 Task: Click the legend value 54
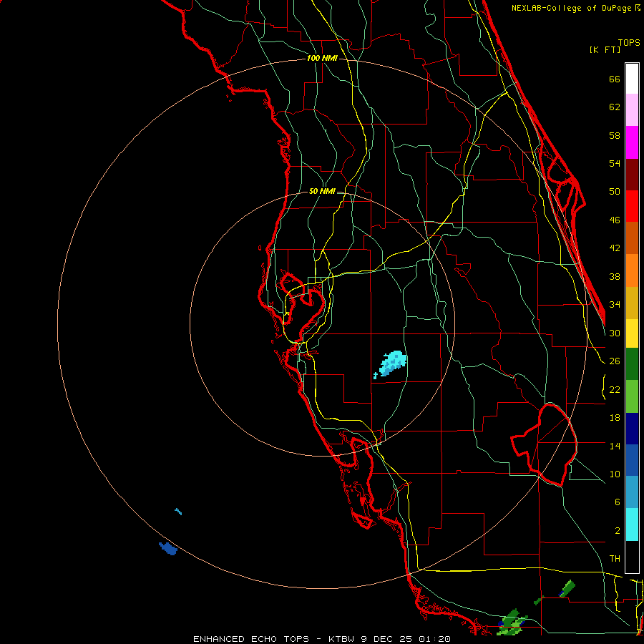[x=615, y=163]
